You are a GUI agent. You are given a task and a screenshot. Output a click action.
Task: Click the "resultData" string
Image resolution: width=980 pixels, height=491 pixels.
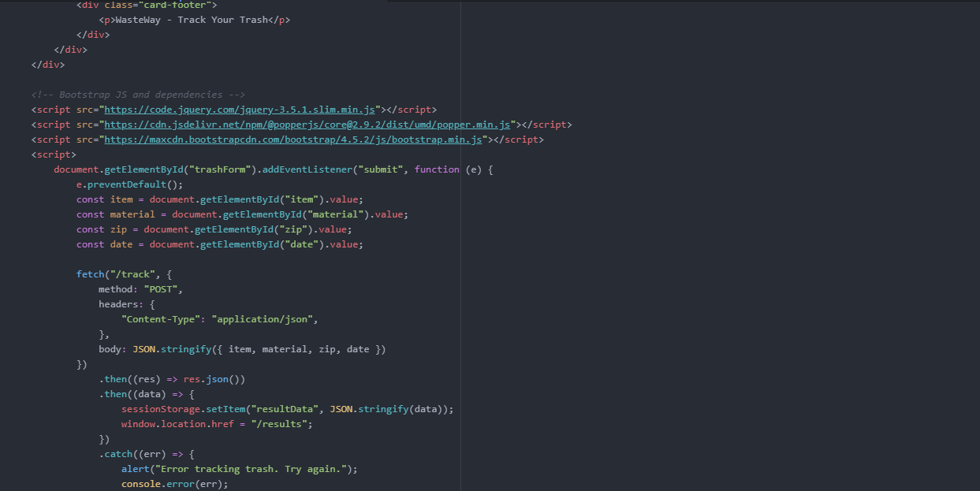coord(285,409)
